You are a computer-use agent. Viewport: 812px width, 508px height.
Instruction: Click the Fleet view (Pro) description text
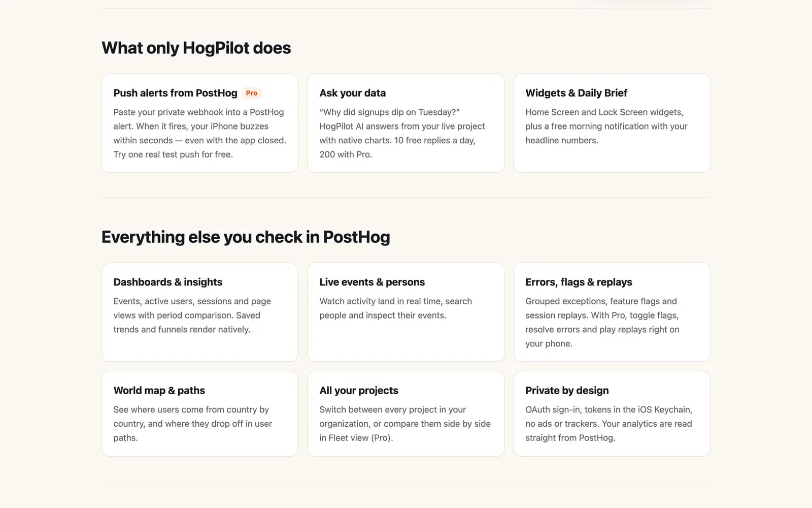click(405, 424)
